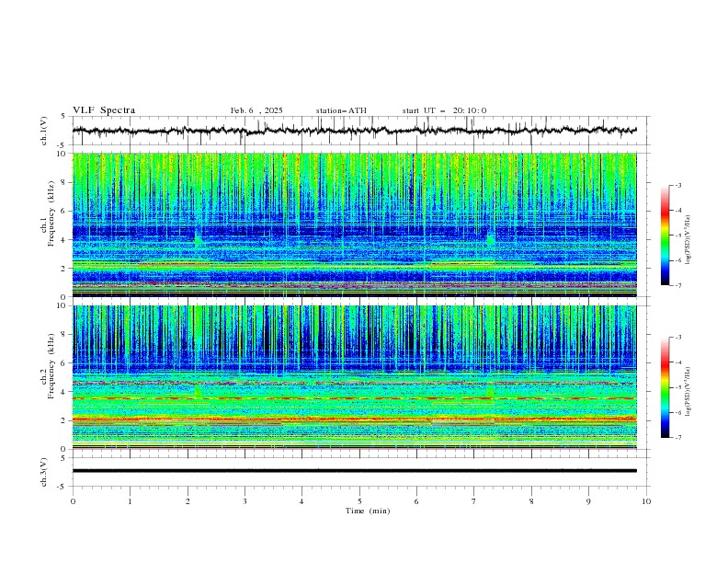Click the "ch.1(V)" axis label
The width and height of the screenshot is (728, 563).
(44, 131)
